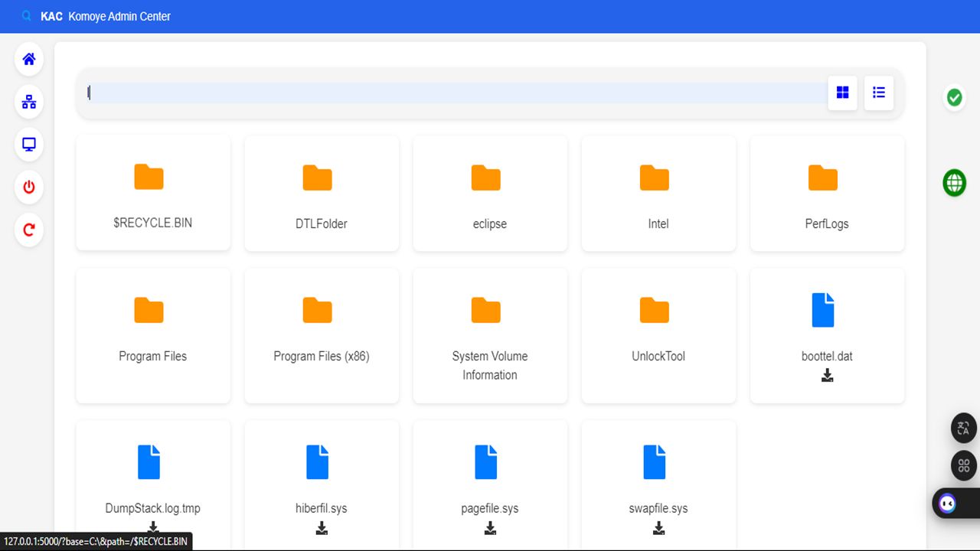Open the eclipse folder

[x=490, y=193]
